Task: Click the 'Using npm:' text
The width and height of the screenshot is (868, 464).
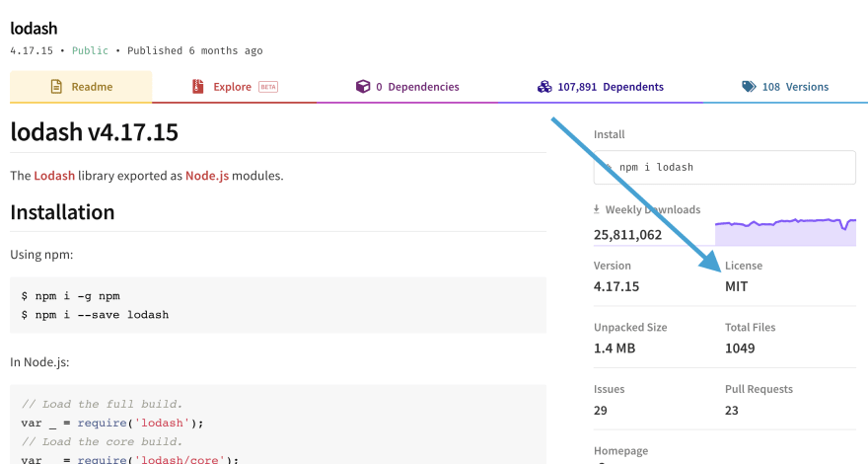Action: coord(41,255)
